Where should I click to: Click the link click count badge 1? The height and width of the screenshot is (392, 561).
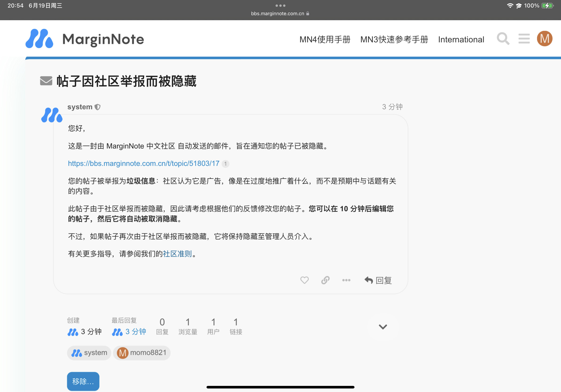click(x=225, y=164)
